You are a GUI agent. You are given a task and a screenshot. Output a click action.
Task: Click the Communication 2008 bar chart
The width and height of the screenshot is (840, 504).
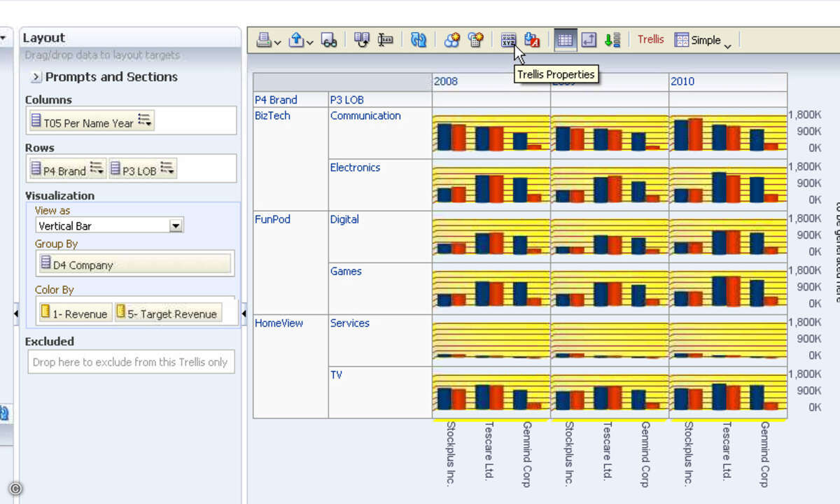[x=491, y=133]
